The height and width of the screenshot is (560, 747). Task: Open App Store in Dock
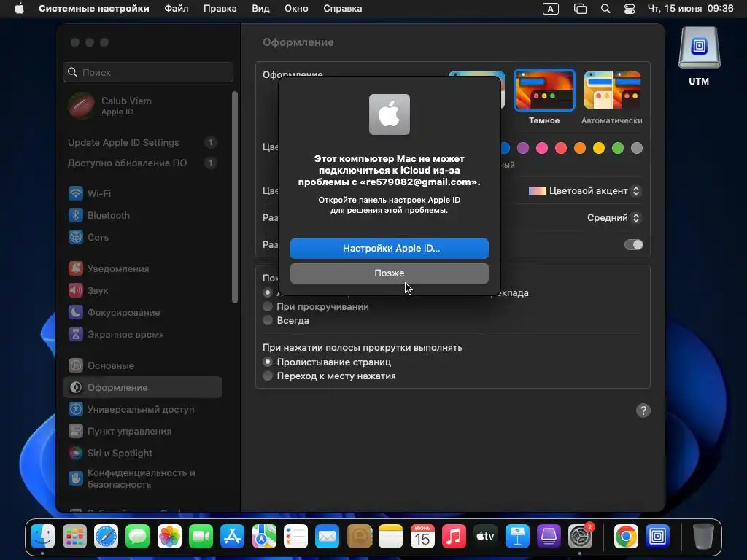tap(232, 537)
